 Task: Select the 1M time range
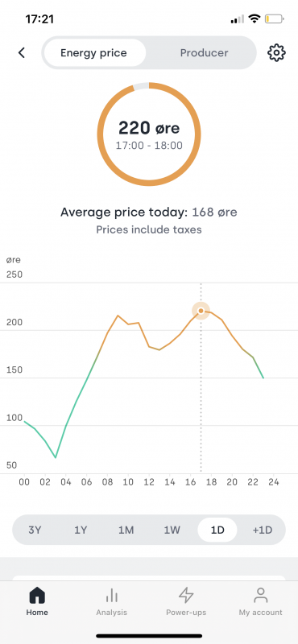tap(126, 530)
